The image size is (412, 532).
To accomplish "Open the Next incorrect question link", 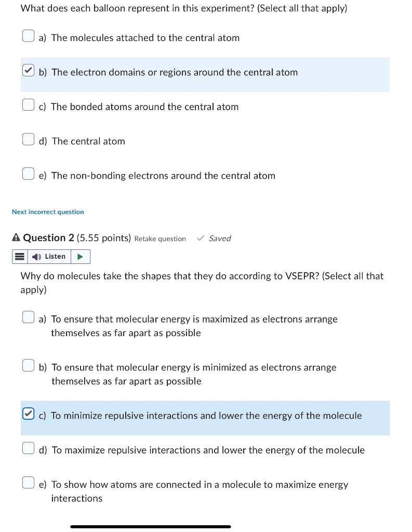I will [x=48, y=212].
